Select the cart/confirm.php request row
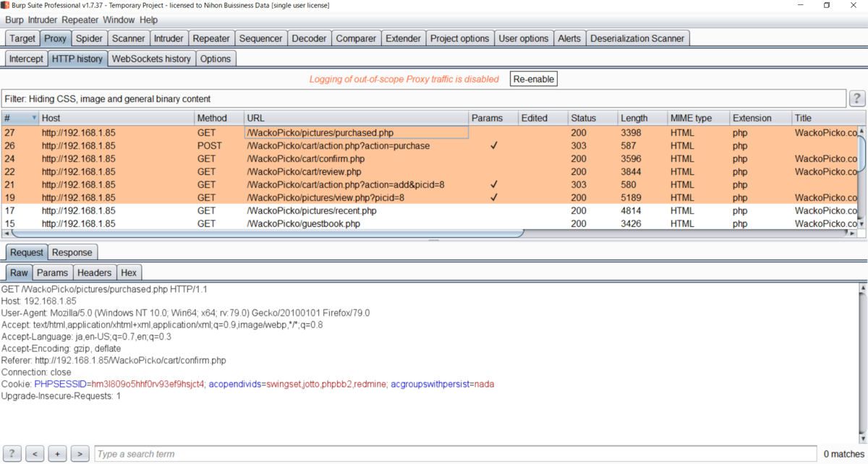This screenshot has width=868, height=464. (x=430, y=159)
